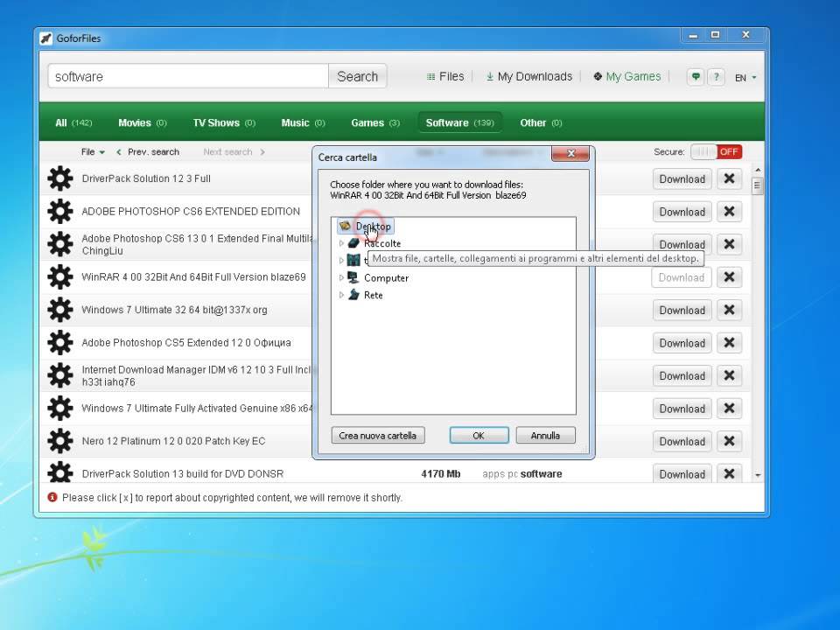Viewport: 840px width, 630px height.
Task: Expand the Rete tree node
Action: [x=341, y=295]
